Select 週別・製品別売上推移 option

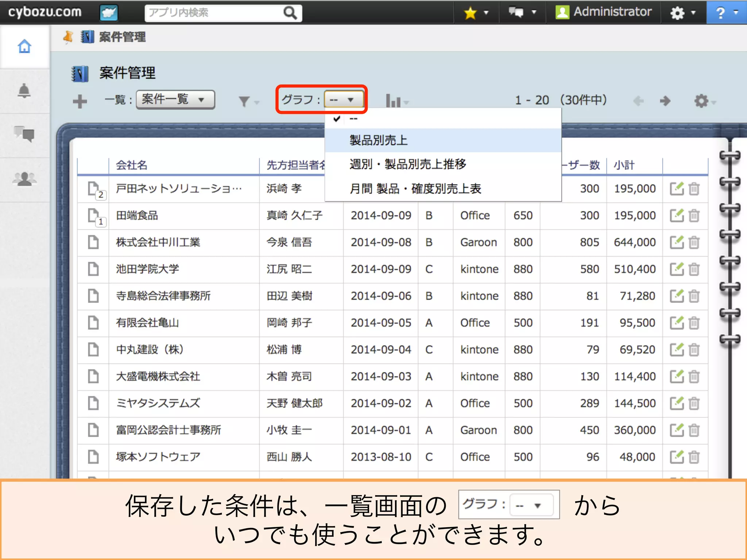pyautogui.click(x=443, y=164)
